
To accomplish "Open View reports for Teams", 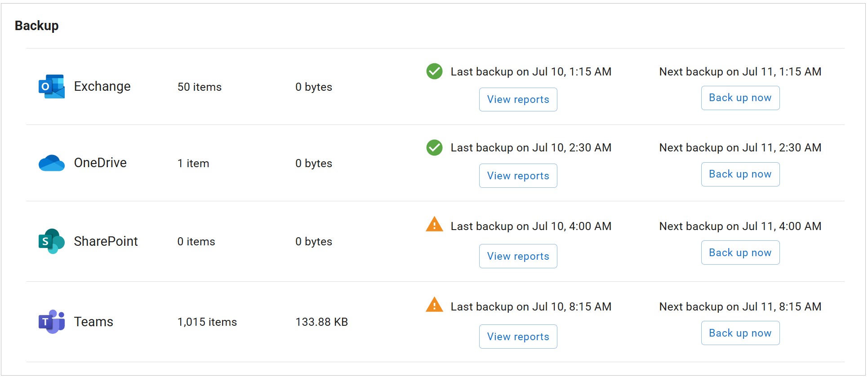I will click(x=518, y=337).
